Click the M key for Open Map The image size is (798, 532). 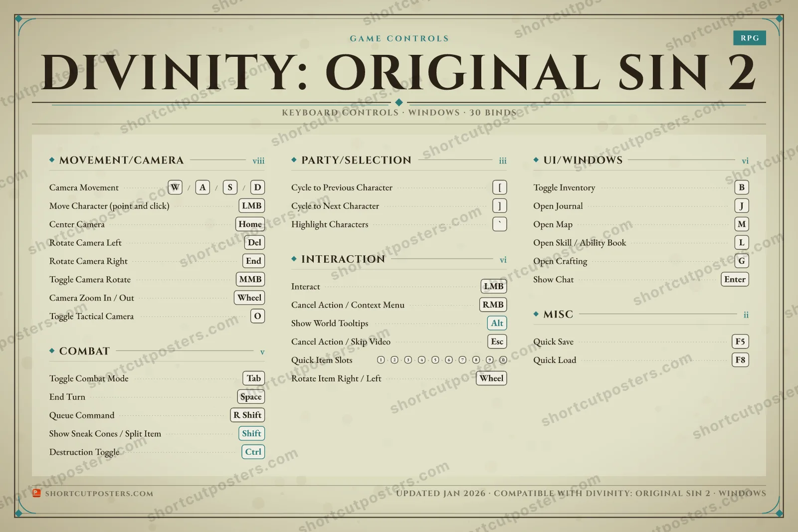pos(742,224)
